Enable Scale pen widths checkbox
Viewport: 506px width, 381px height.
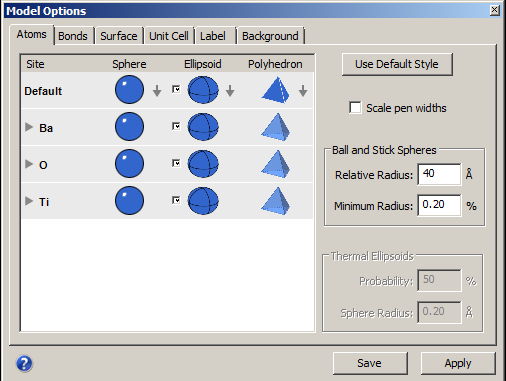click(355, 108)
